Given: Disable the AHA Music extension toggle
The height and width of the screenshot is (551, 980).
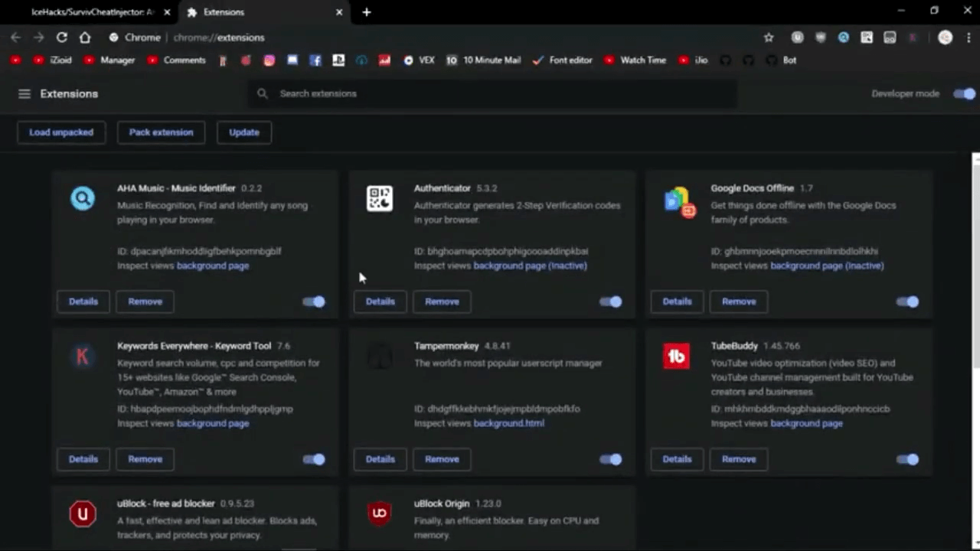Looking at the screenshot, I should point(314,302).
